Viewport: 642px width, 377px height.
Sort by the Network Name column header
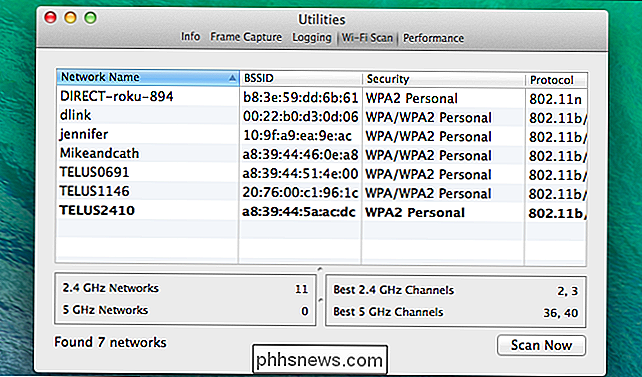click(x=147, y=77)
